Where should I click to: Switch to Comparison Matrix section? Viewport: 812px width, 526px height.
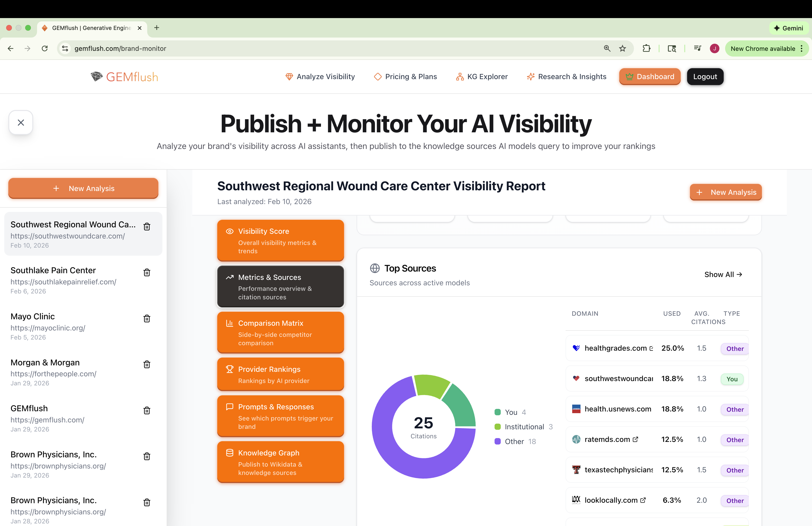coord(280,332)
